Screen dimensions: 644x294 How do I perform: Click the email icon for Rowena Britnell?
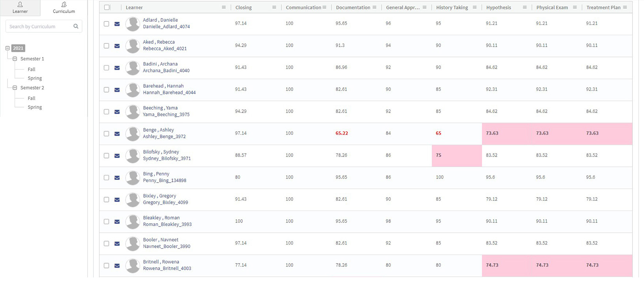click(117, 266)
